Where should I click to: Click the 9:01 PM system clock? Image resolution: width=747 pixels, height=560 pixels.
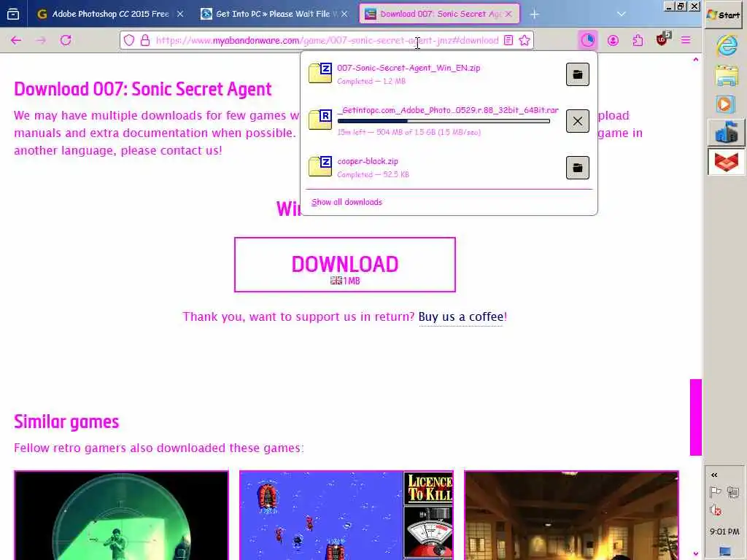pos(724,532)
